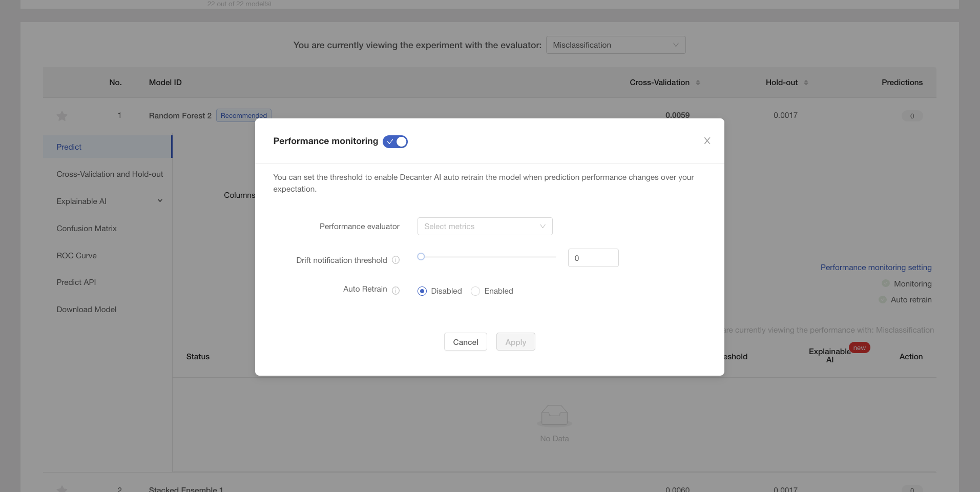980x492 pixels.
Task: Click the drift threshold slider handle
Action: tap(421, 257)
